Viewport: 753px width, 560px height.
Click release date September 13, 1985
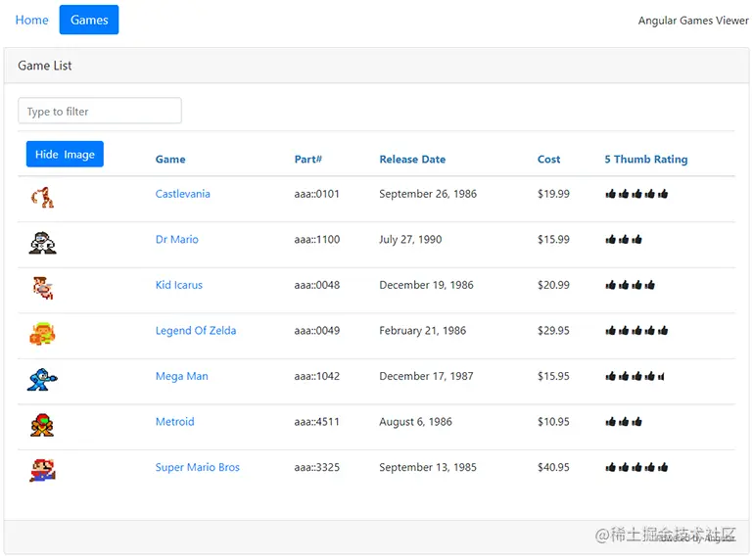428,467
